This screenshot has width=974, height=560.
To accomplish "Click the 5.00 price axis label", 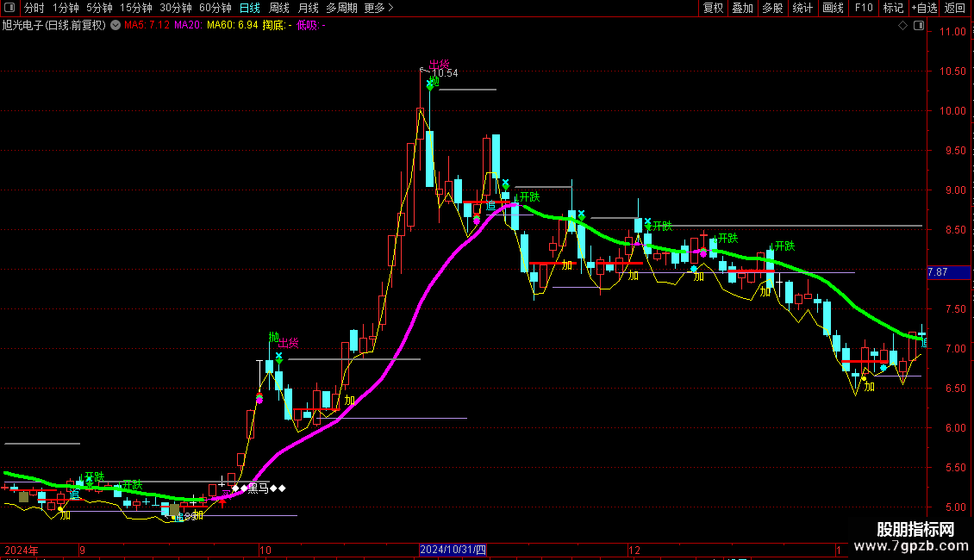I will tap(956, 507).
